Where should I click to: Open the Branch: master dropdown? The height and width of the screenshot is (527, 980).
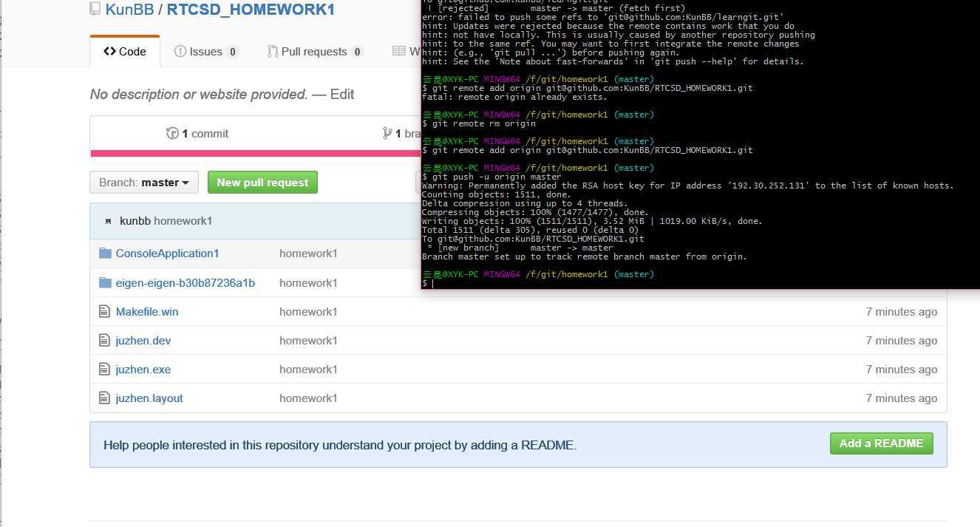click(144, 183)
